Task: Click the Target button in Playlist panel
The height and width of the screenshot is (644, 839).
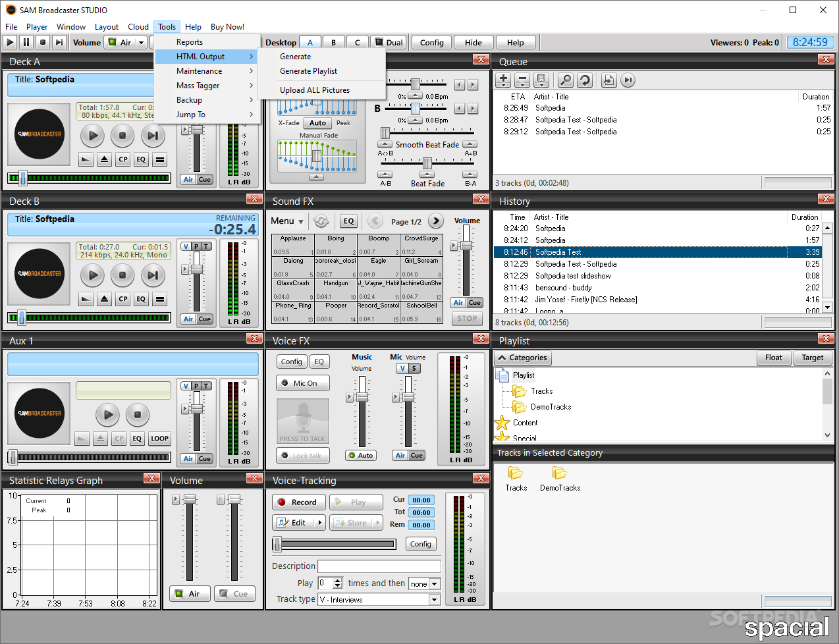Action: (813, 358)
